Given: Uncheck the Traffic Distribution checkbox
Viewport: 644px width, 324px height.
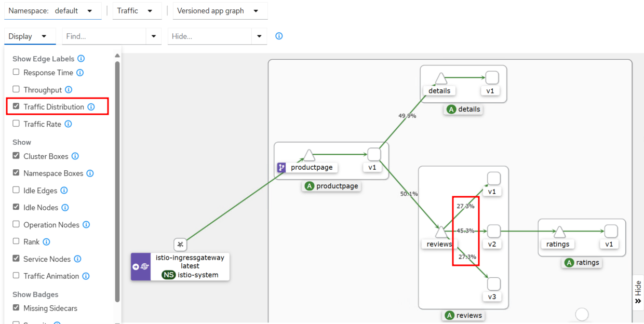Looking at the screenshot, I should tap(16, 106).
